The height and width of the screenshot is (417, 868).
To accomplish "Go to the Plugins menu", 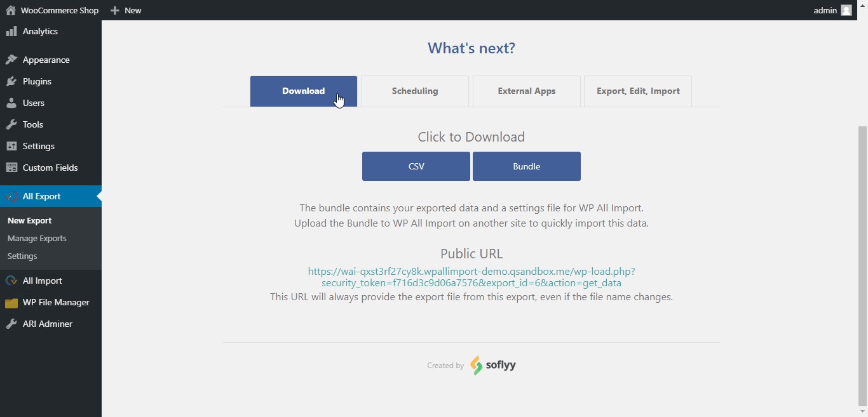I will point(51,81).
